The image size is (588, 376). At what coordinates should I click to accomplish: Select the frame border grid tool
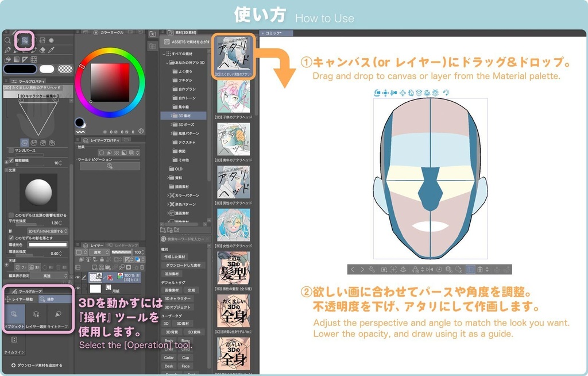pos(34,59)
